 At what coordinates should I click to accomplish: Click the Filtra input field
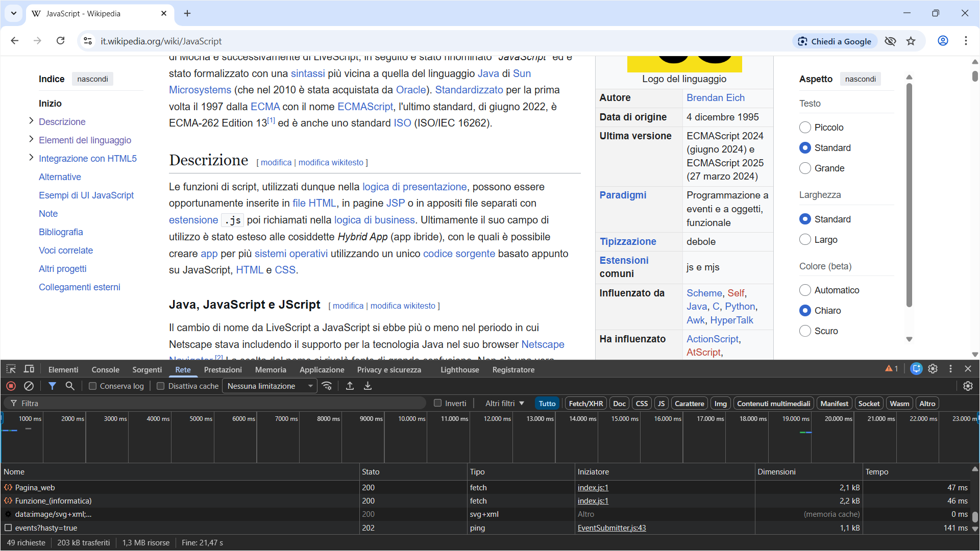click(219, 404)
